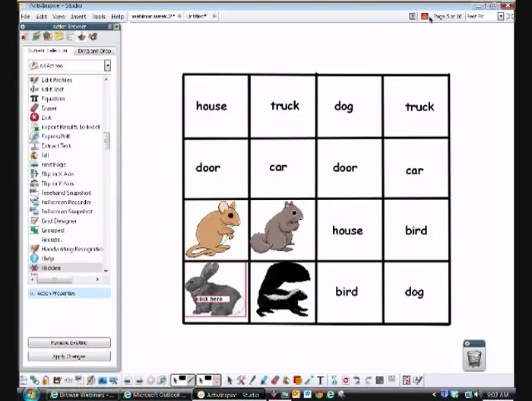Open the File menu

tap(25, 16)
